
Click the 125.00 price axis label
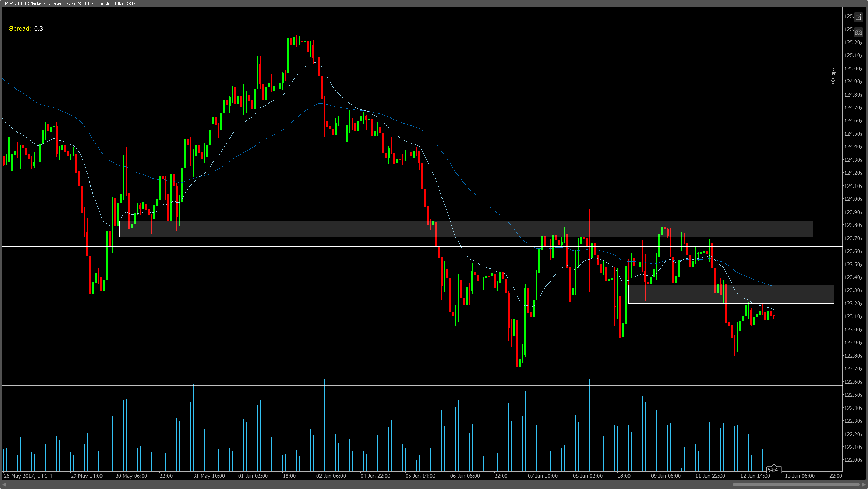[x=852, y=69]
